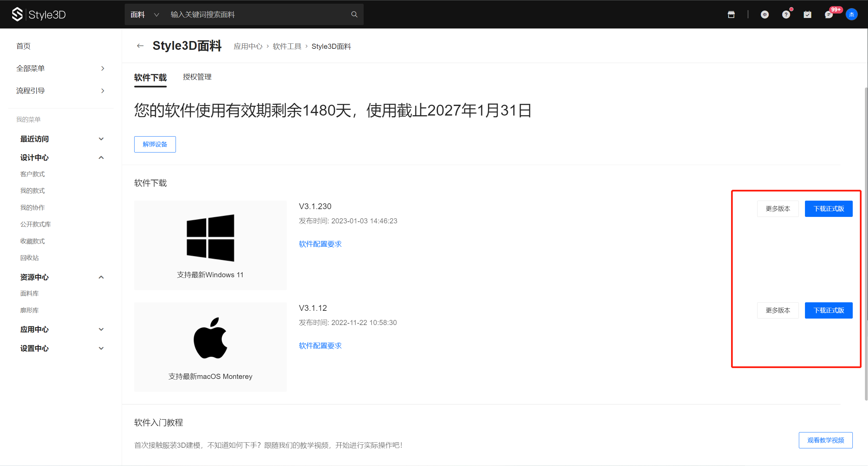The image size is (868, 466).
Task: Expand the 流程引导 submenu arrow
Action: click(x=103, y=91)
